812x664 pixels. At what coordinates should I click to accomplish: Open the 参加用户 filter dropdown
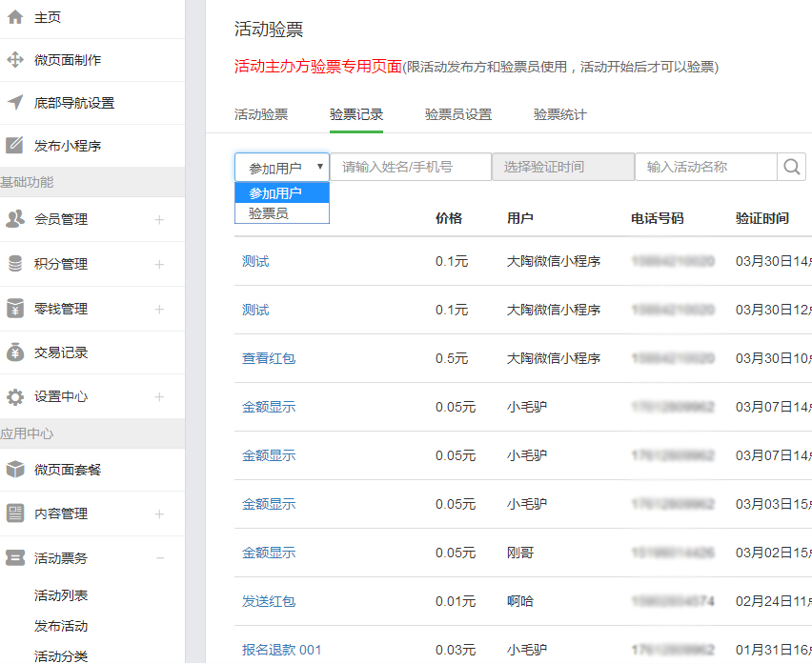pos(282,168)
